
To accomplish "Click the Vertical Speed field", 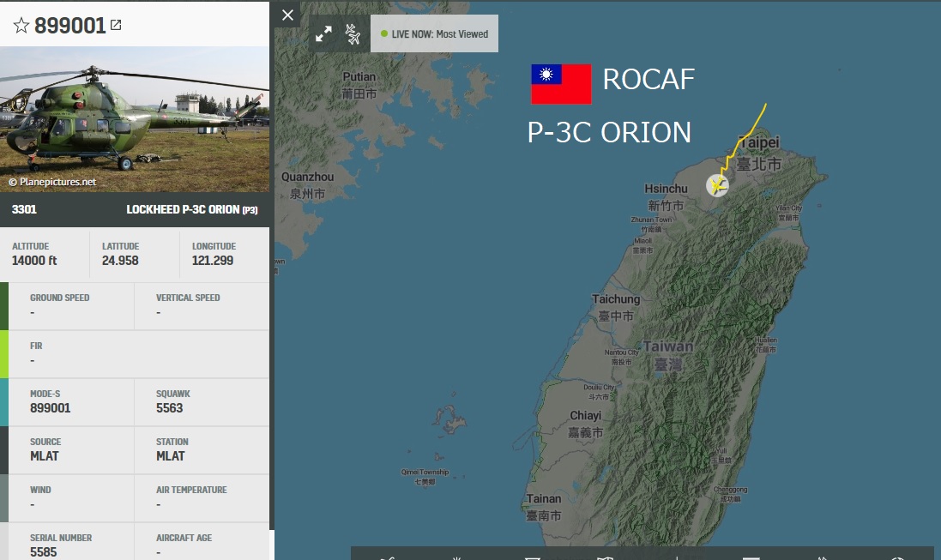I will (202, 306).
